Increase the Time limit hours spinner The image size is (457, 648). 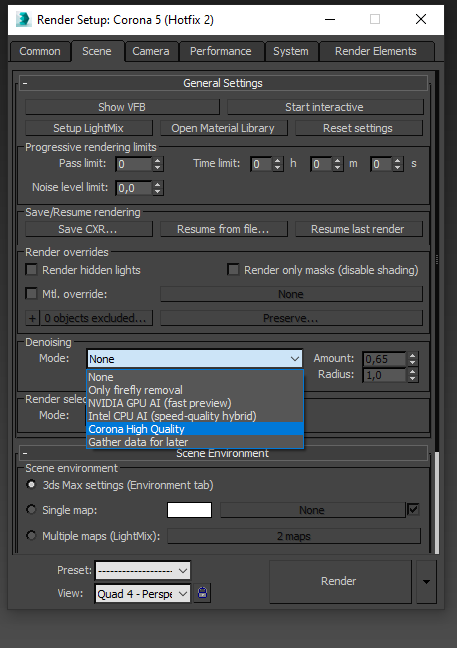pos(278,160)
